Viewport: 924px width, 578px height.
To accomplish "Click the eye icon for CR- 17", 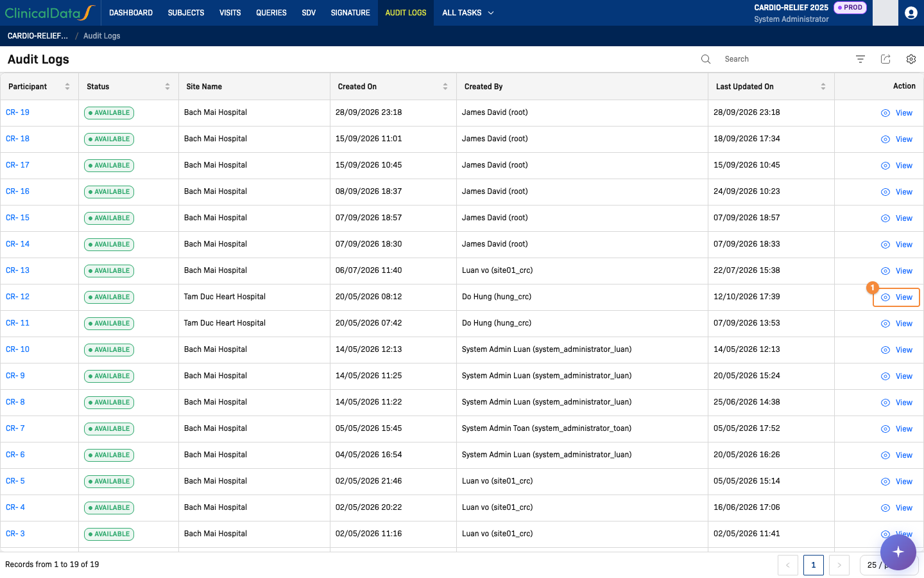I will (886, 166).
